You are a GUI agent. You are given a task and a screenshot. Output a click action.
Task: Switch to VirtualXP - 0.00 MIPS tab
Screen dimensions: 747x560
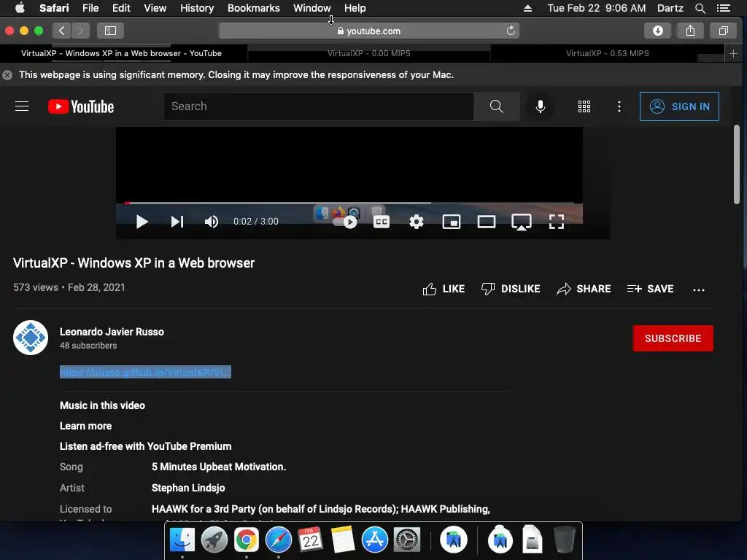point(368,53)
